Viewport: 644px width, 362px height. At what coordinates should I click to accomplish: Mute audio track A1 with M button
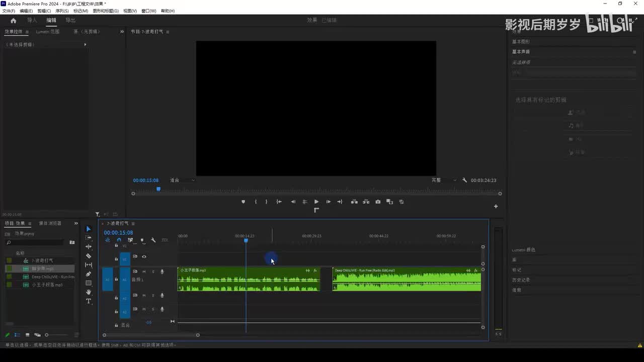click(144, 271)
